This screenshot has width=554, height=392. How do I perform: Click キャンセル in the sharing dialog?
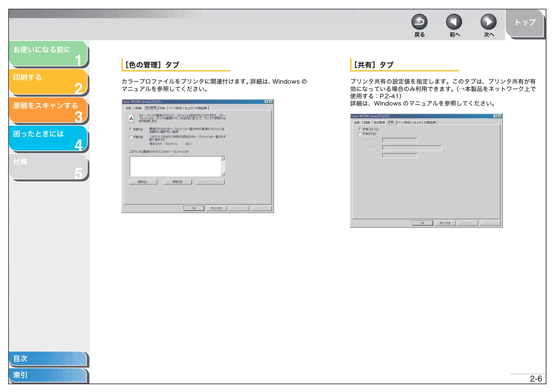click(445, 223)
